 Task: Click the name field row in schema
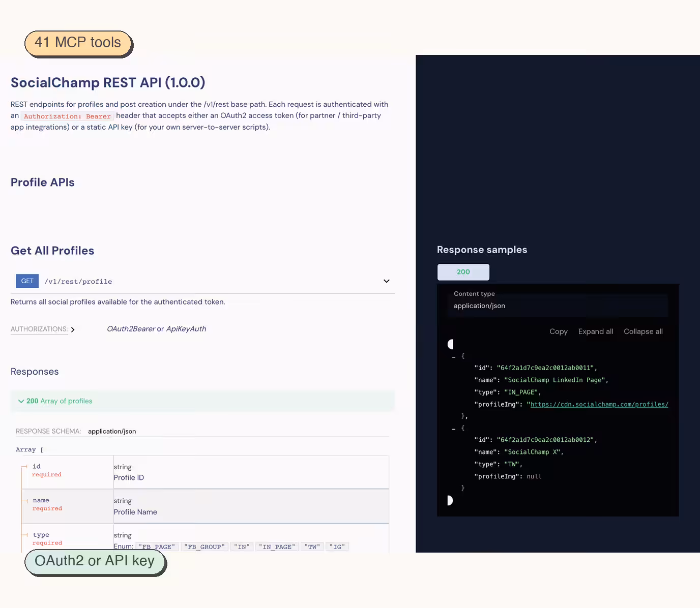[205, 506]
